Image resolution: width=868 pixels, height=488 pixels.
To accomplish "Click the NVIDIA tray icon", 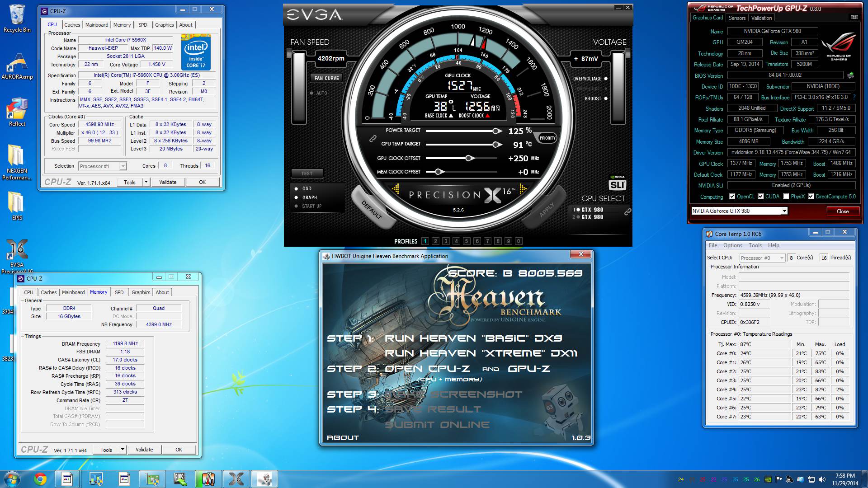I will pos(768,479).
